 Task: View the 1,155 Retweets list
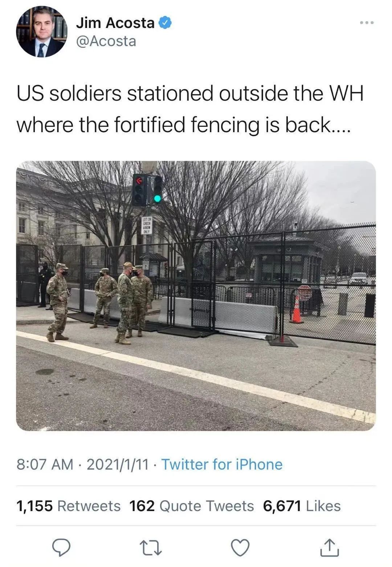pos(69,506)
